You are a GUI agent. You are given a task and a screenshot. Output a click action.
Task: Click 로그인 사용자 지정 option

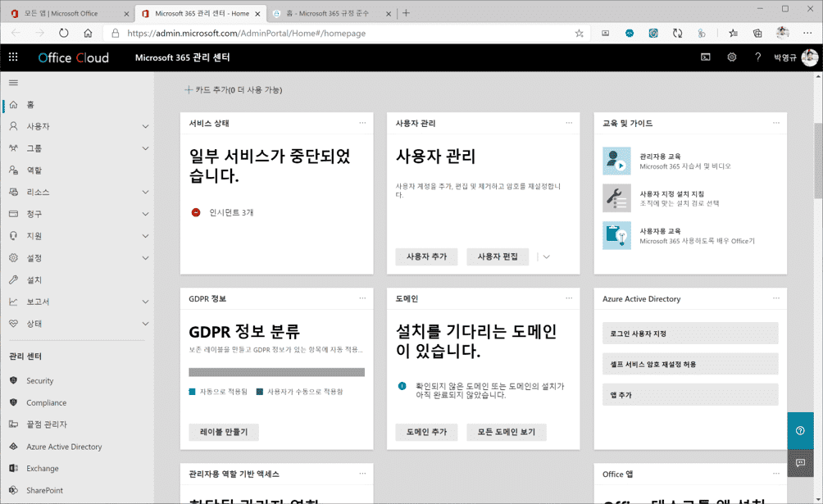pyautogui.click(x=690, y=334)
